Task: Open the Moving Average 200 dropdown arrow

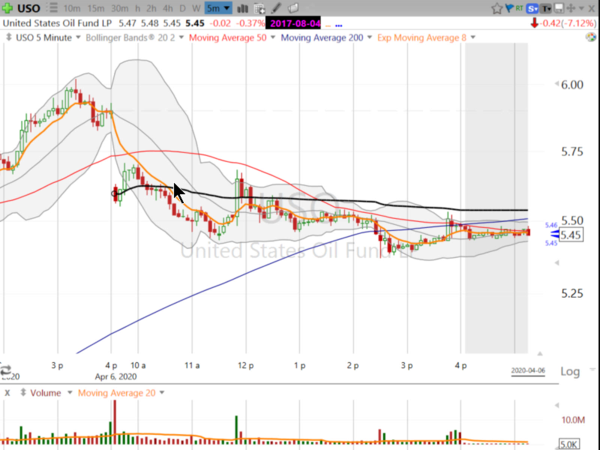Action: pos(369,38)
